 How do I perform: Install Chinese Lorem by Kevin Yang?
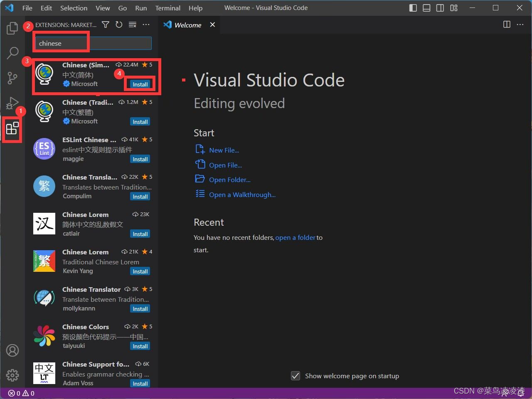tap(140, 271)
